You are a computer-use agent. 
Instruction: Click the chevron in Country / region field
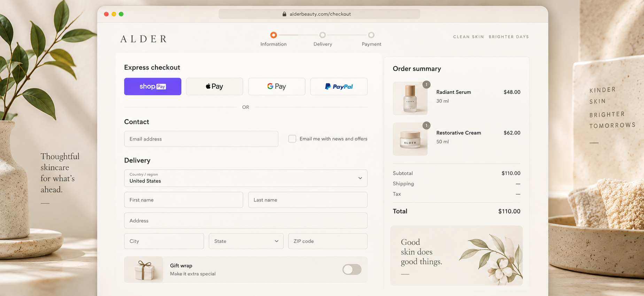(360, 178)
